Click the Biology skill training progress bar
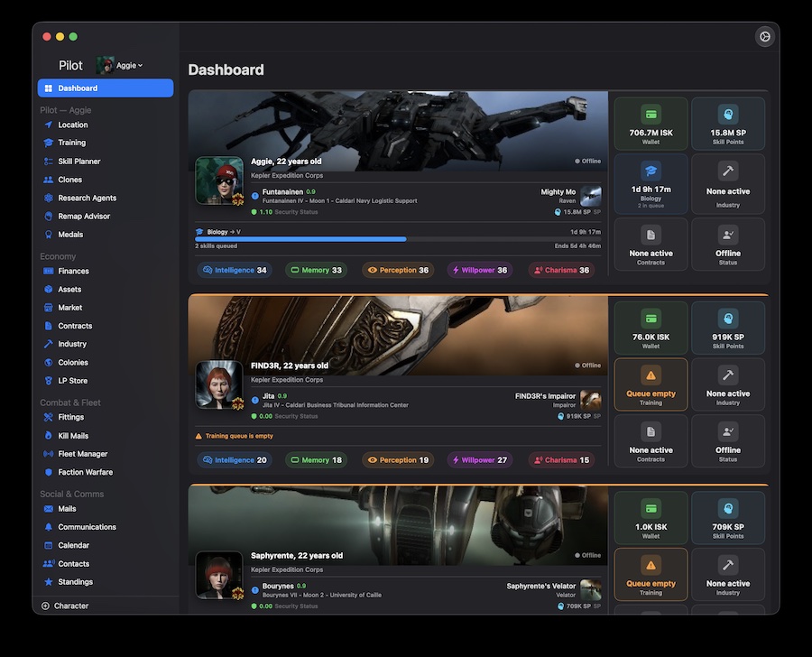812x657 pixels. point(398,239)
